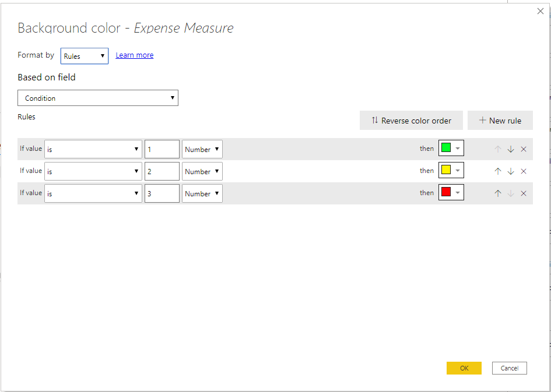The height and width of the screenshot is (392, 551).
Task: Confirm with the OK button
Action: 464,368
